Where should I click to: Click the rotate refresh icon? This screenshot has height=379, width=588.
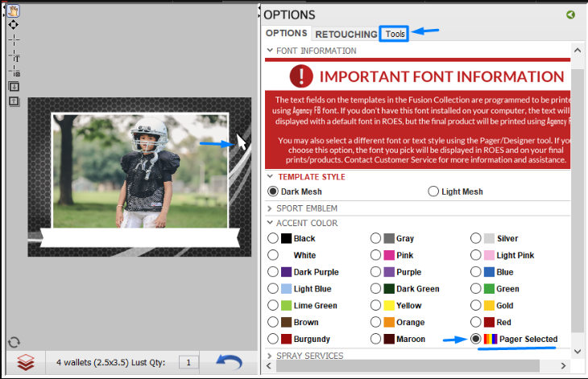pos(14,342)
